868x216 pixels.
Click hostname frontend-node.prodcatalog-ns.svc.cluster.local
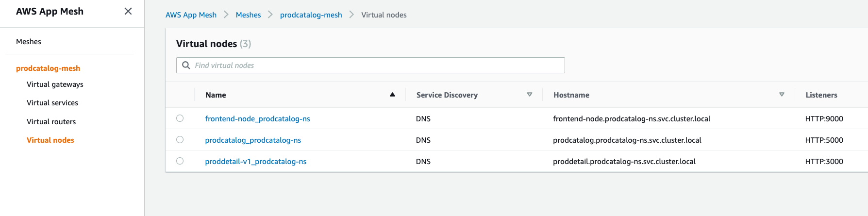tap(632, 119)
